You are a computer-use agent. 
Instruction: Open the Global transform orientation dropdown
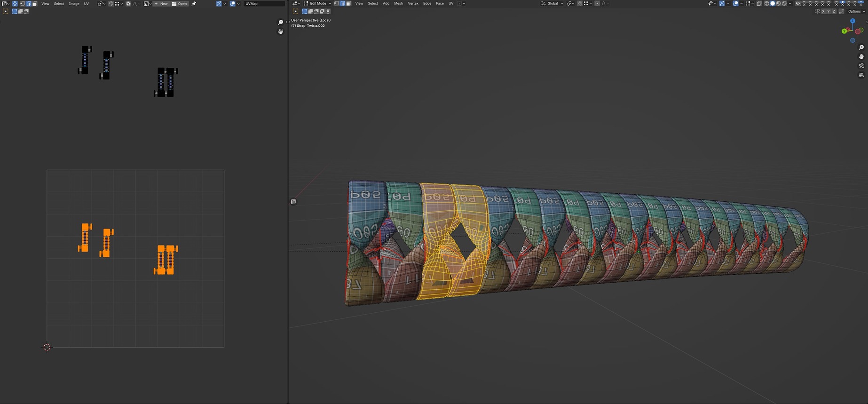click(552, 4)
